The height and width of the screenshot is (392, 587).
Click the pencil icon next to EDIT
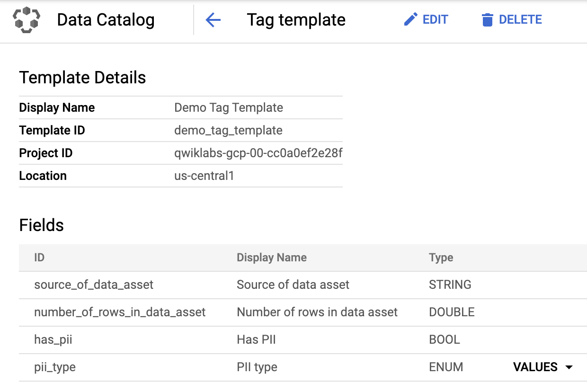pos(410,19)
